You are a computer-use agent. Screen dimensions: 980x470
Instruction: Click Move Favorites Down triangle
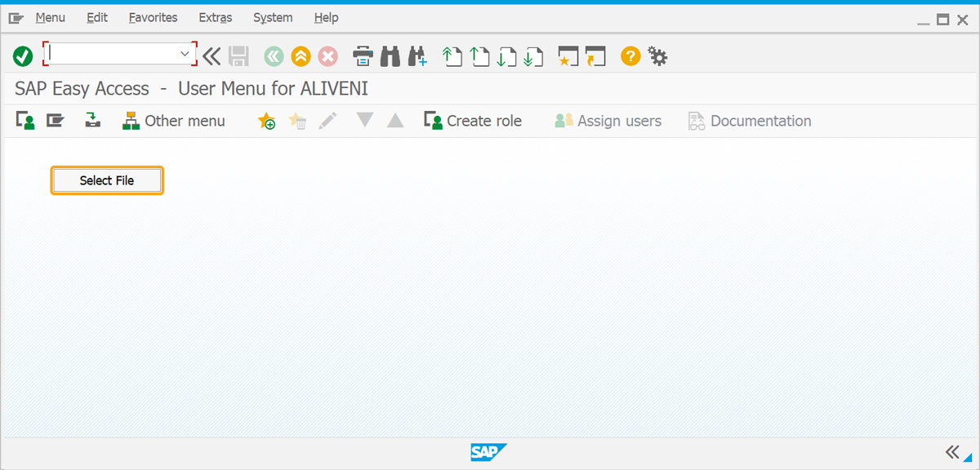[x=365, y=121]
